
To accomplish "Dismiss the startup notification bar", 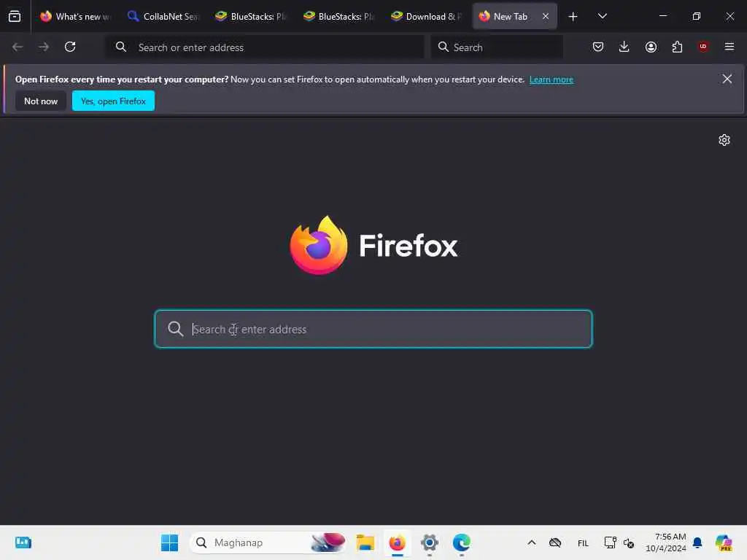I will pos(727,79).
